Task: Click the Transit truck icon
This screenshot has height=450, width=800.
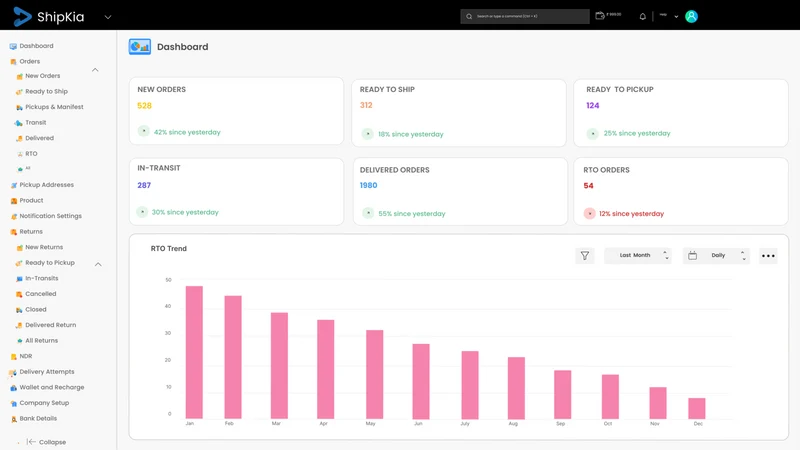Action: click(x=19, y=123)
